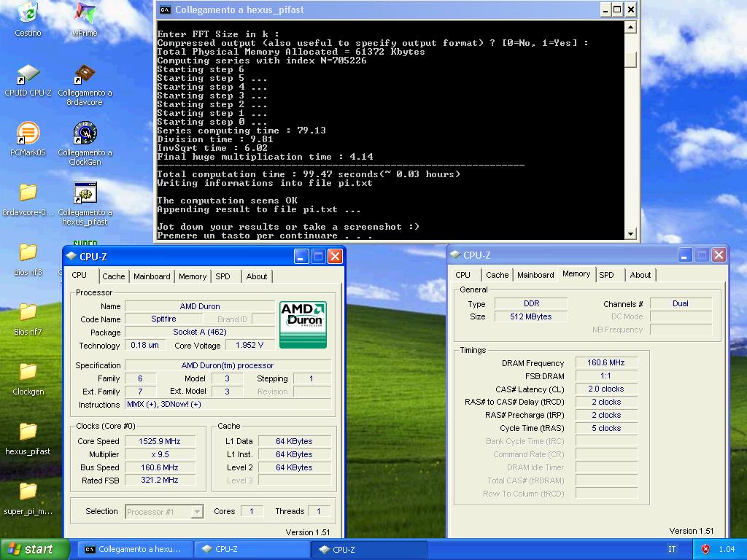Click the AMD Duron processor logo
This screenshot has width=747, height=560.
coord(303,324)
